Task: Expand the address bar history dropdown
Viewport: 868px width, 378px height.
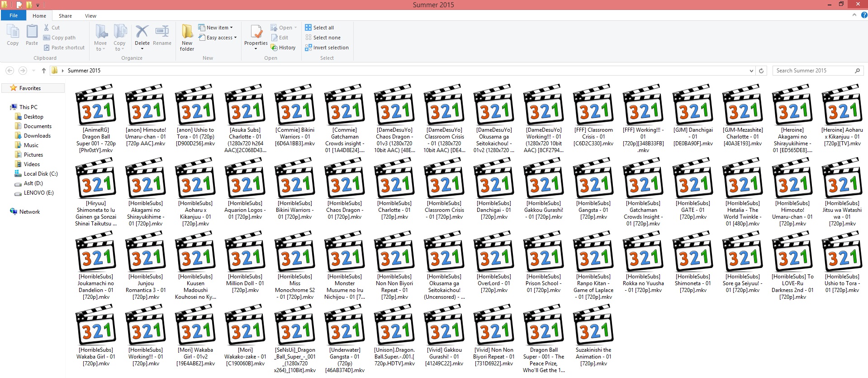Action: (x=751, y=71)
